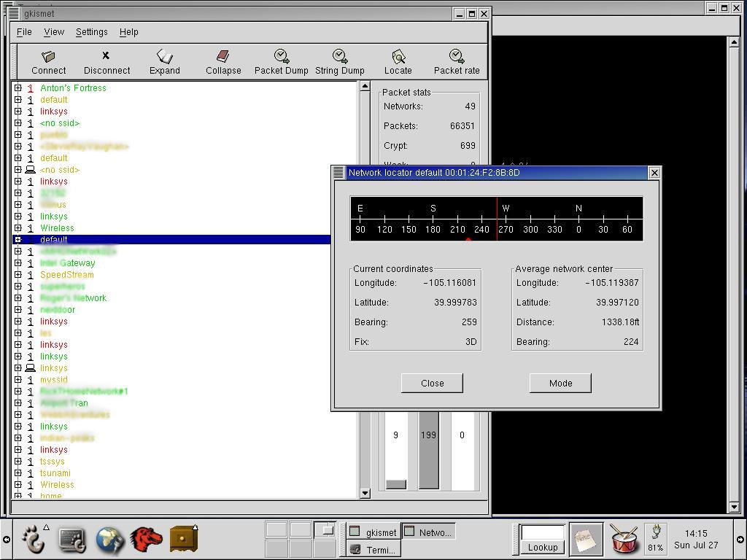This screenshot has height=560, width=747.
Task: Click the Locate toolbar icon
Action: click(398, 61)
